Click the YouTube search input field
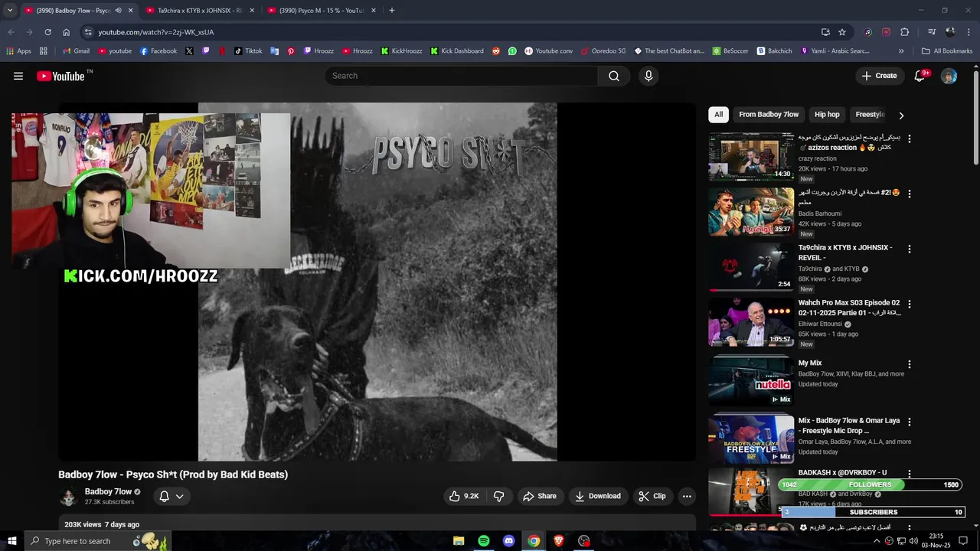Image resolution: width=980 pixels, height=551 pixels. pos(462,76)
